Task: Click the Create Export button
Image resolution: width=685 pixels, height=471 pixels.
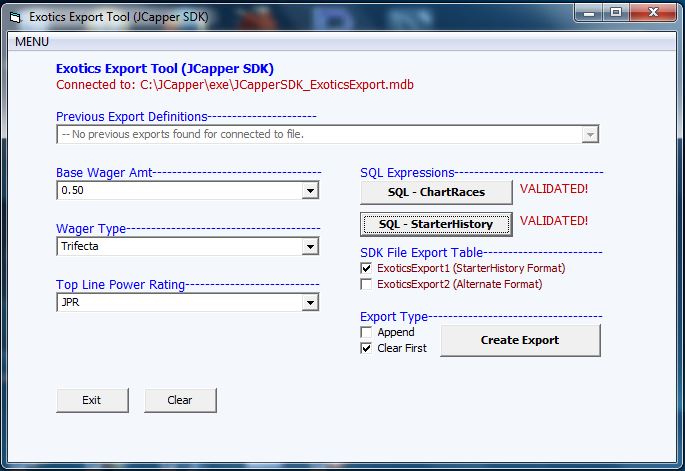Action: coord(520,340)
